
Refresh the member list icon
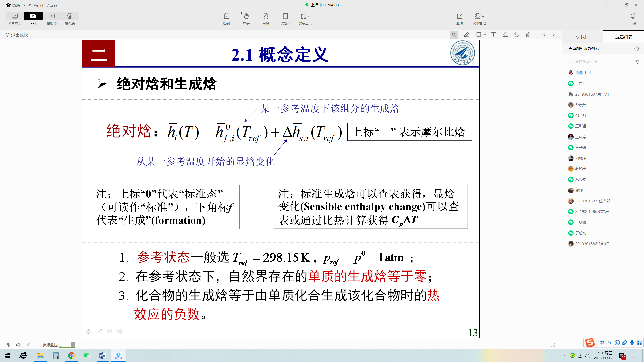(636, 49)
